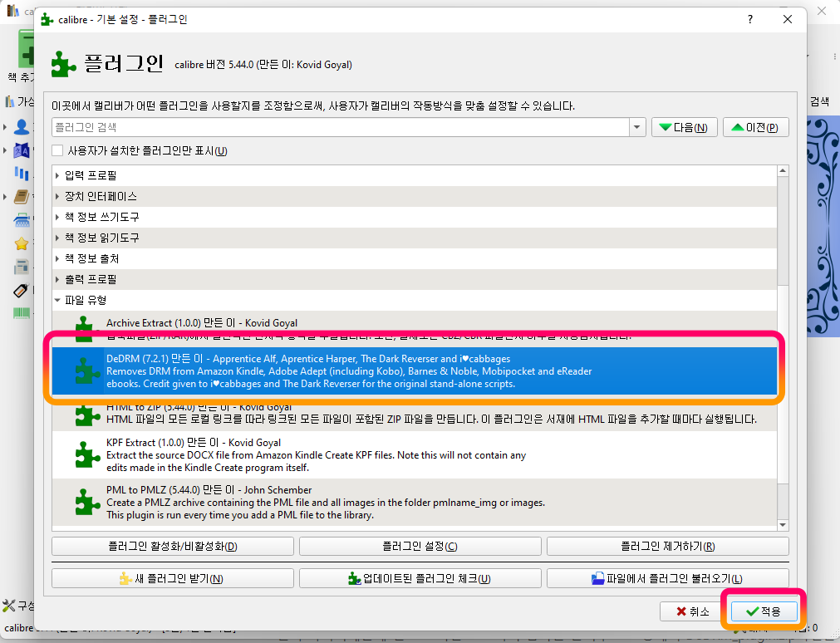Click the rating star icon in main window sidebar
This screenshot has width=840, height=643.
click(x=22, y=243)
